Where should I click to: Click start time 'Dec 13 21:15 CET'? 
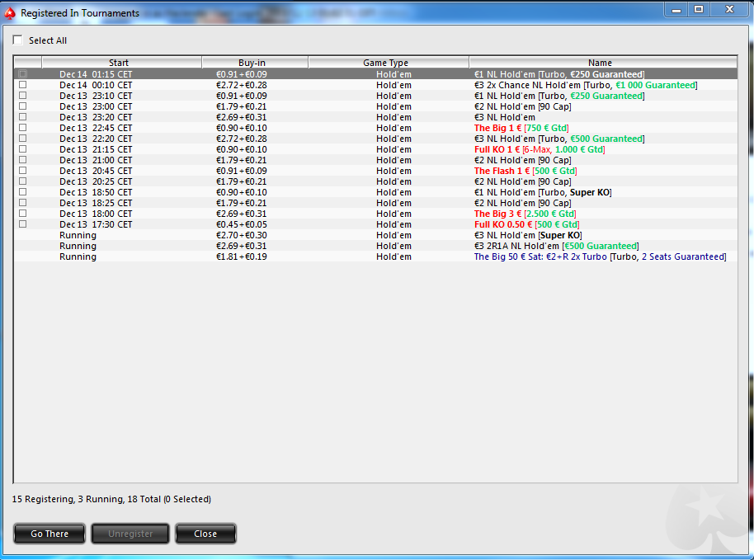coord(96,149)
